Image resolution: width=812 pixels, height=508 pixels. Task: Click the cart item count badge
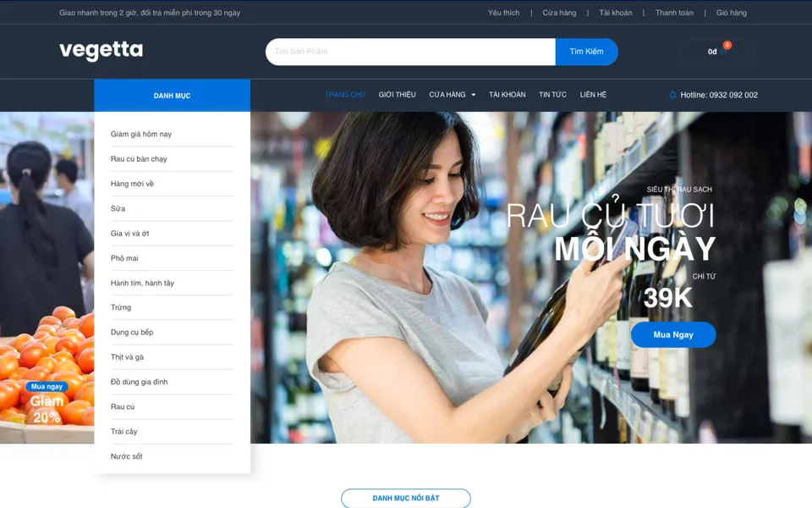(x=727, y=45)
